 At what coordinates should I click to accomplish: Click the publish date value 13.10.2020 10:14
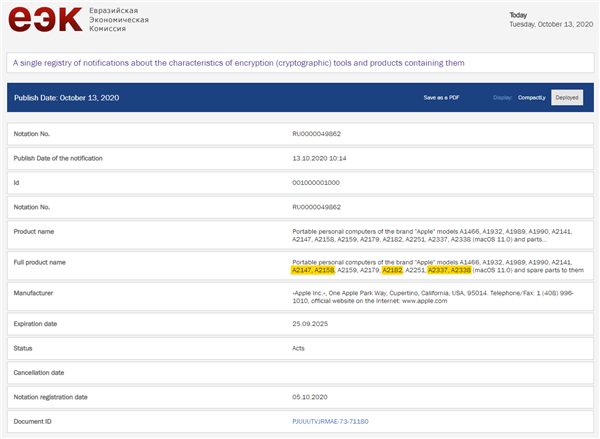click(x=321, y=158)
